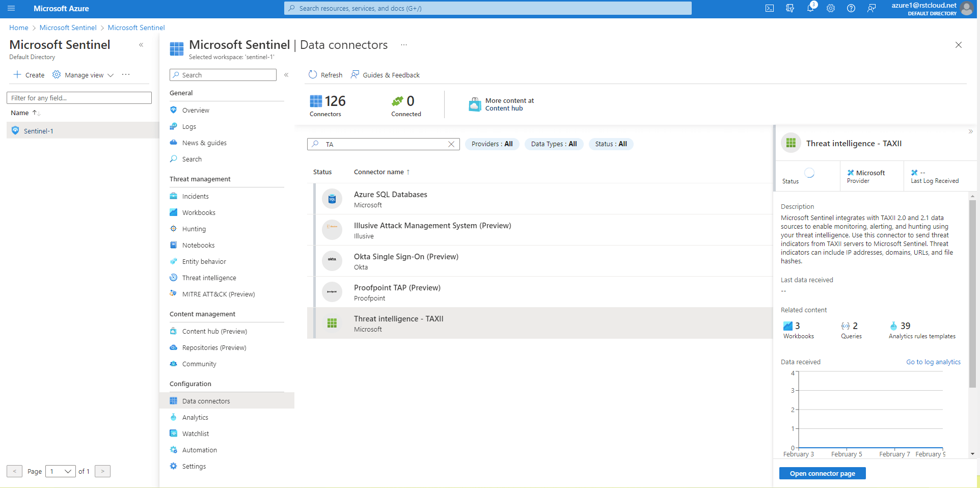This screenshot has height=488, width=980.
Task: Switch to the Data connectors configuration section
Action: pyautogui.click(x=205, y=400)
